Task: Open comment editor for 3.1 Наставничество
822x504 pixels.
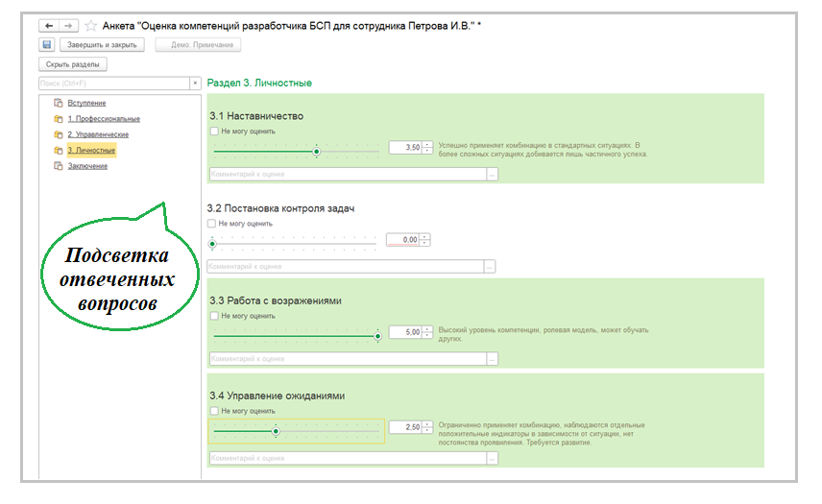Action: (493, 175)
